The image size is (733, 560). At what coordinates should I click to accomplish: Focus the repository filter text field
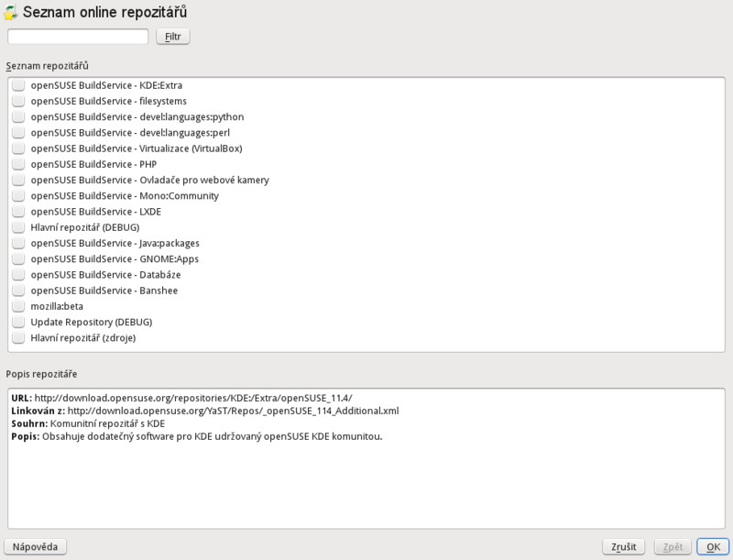[78, 37]
